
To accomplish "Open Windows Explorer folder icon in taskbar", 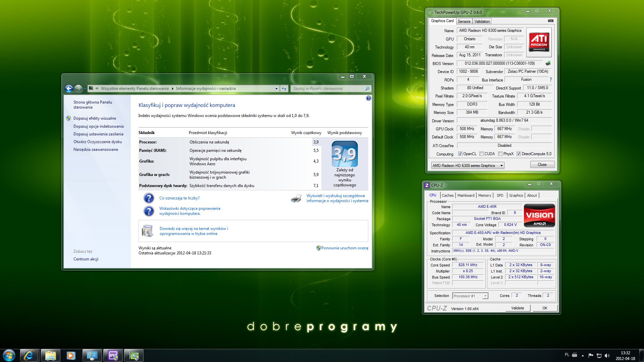I will tap(50, 355).
